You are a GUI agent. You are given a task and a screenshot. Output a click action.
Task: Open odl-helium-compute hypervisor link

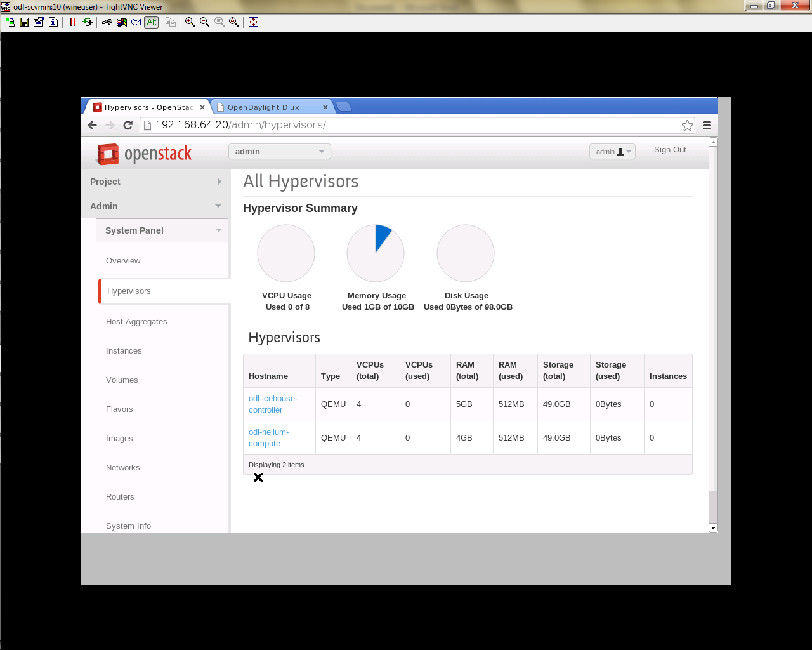click(268, 438)
